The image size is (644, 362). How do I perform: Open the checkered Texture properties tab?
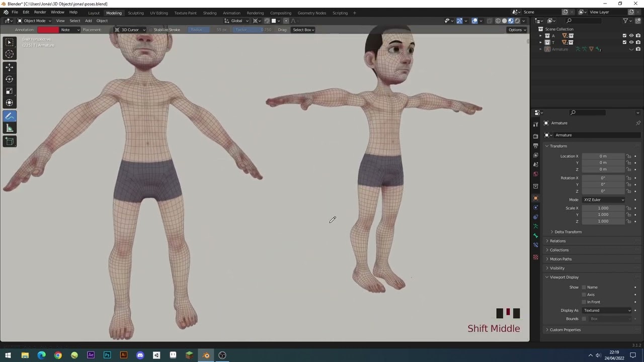pos(535,257)
